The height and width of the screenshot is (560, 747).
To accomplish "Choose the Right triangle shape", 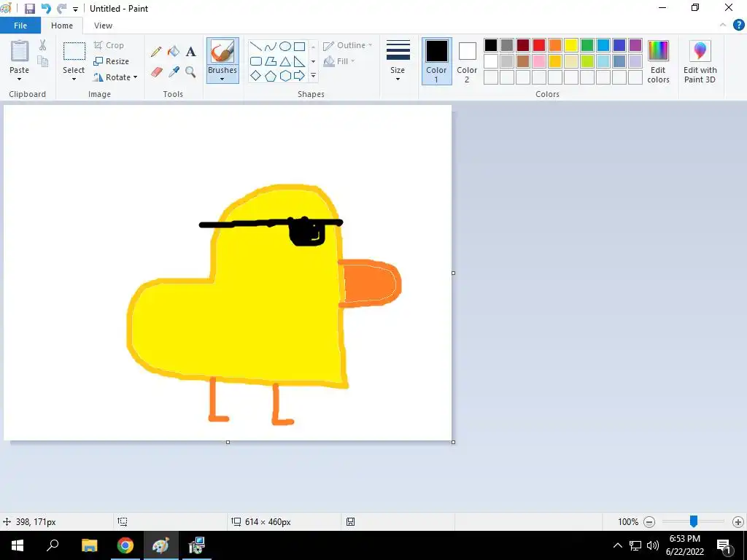I will (299, 61).
